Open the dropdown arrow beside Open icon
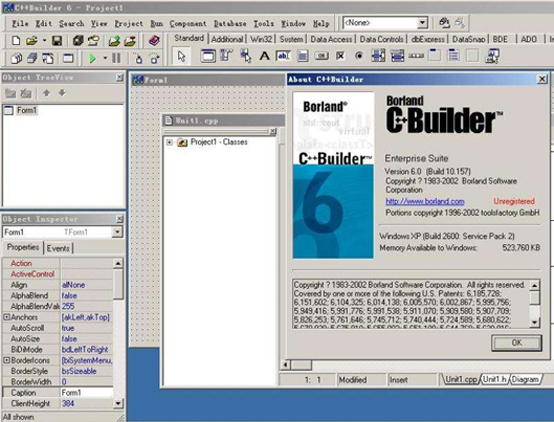The height and width of the screenshot is (422, 554). point(44,41)
